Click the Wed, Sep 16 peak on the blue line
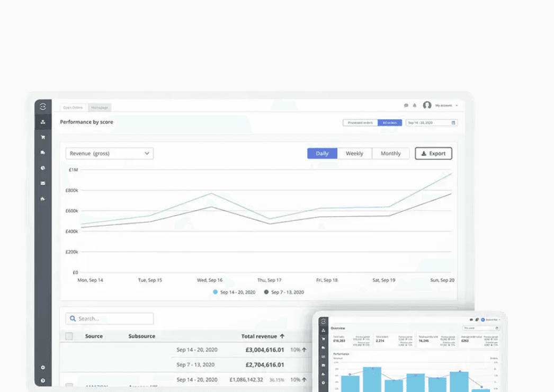The width and height of the screenshot is (554, 392). point(211,193)
